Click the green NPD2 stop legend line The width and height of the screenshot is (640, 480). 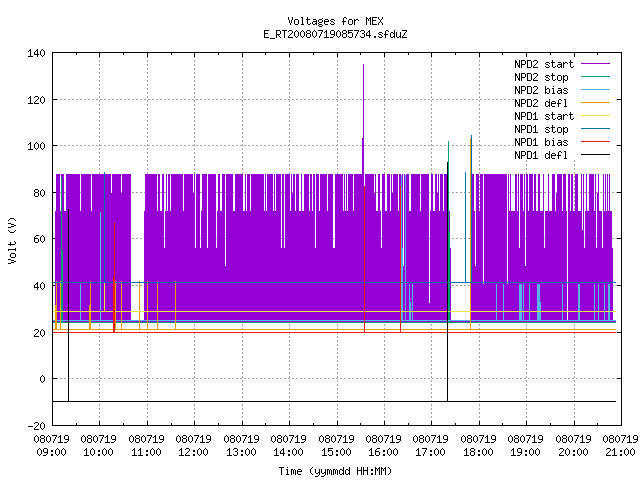(x=596, y=76)
